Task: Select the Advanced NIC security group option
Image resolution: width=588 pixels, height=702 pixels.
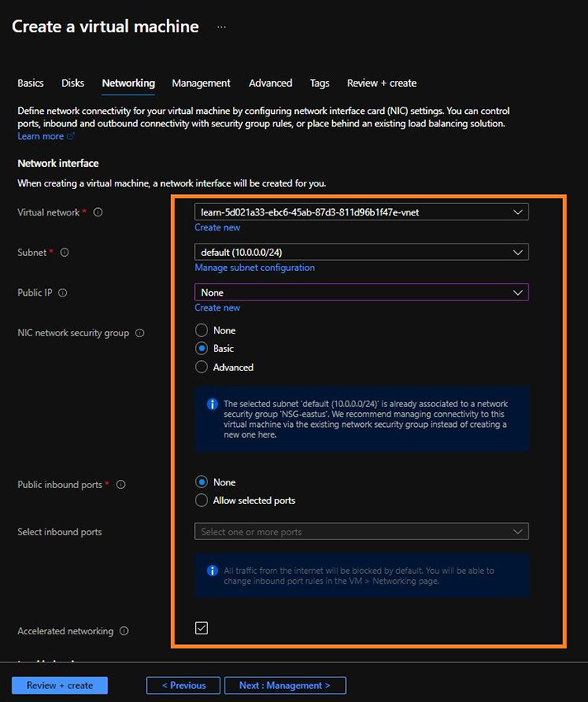Action: 201,367
